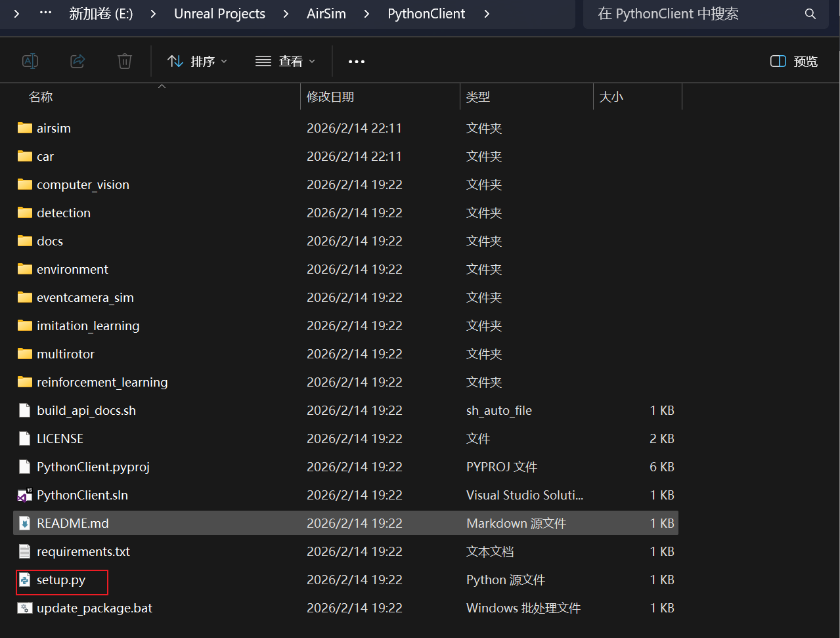Click the Rename icon in the toolbar
The height and width of the screenshot is (638, 840).
point(30,61)
